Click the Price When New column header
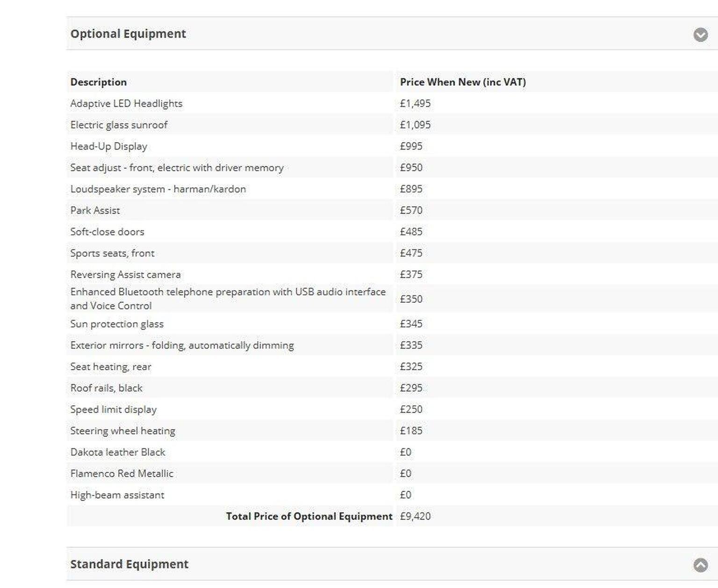718x588 pixels. (462, 82)
